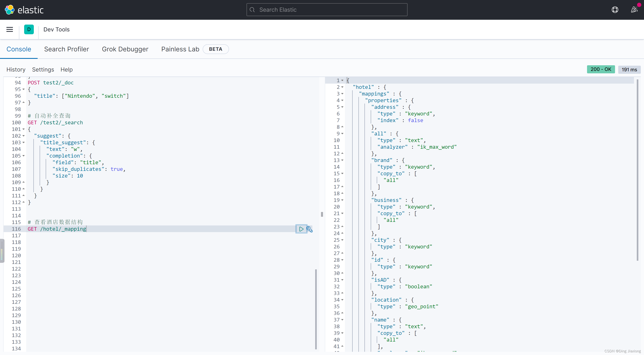Screen dimensions: 644x355
Task: Collapse copy_to array at output line 39
Action: pos(342,333)
